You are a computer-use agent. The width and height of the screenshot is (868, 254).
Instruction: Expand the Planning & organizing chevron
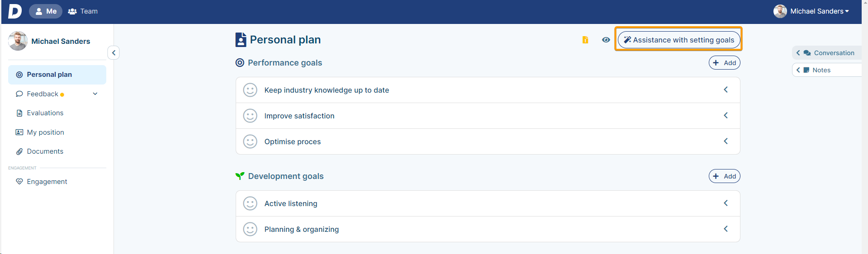click(726, 229)
